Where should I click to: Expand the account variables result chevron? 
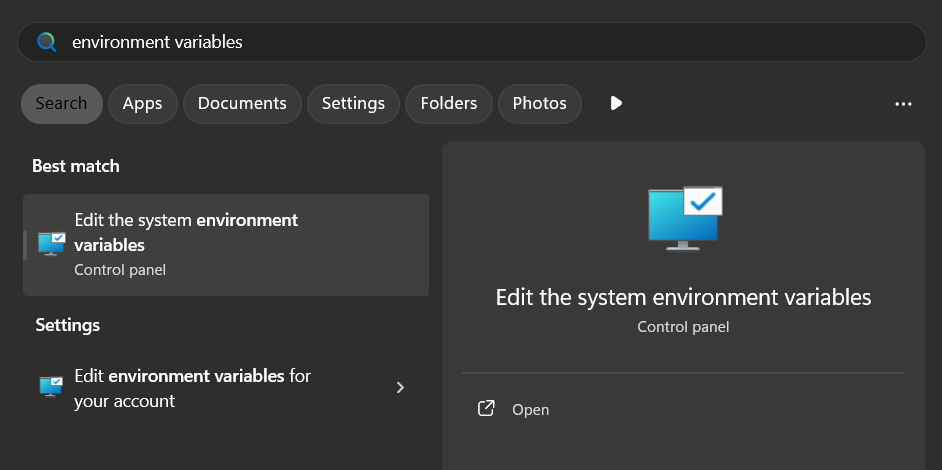tap(400, 388)
